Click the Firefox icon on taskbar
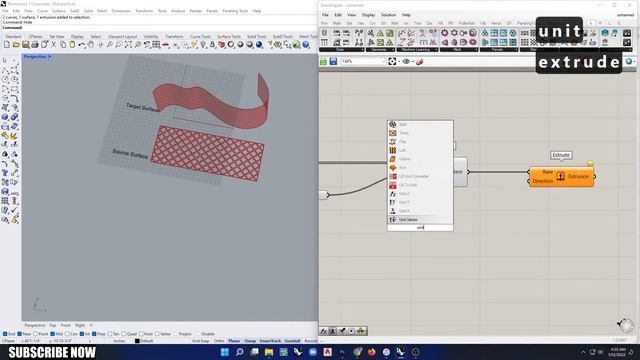 click(371, 352)
